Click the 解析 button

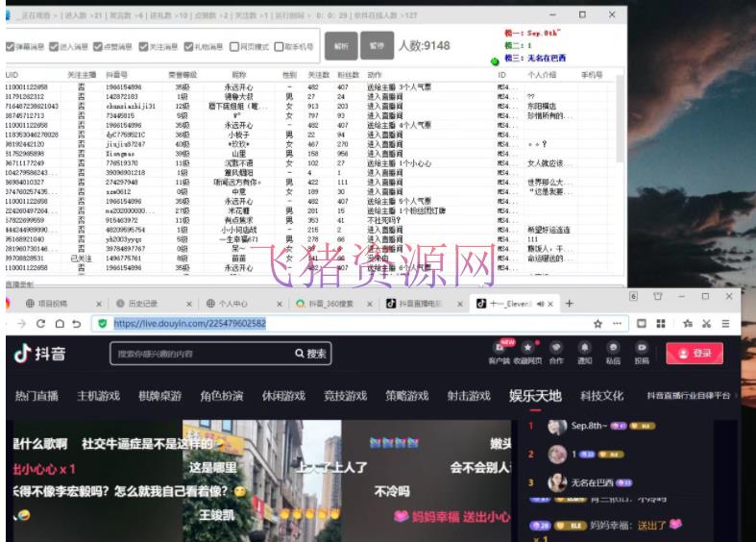[x=341, y=46]
